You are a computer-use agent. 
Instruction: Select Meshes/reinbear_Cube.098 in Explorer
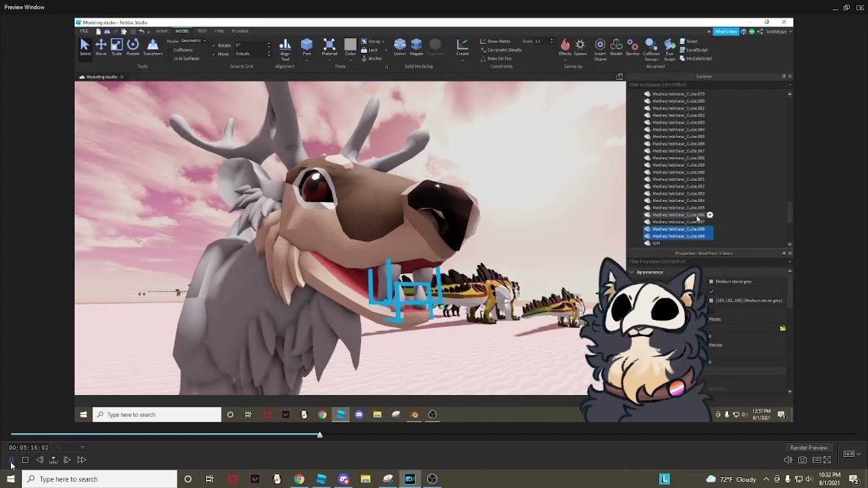[x=678, y=229]
